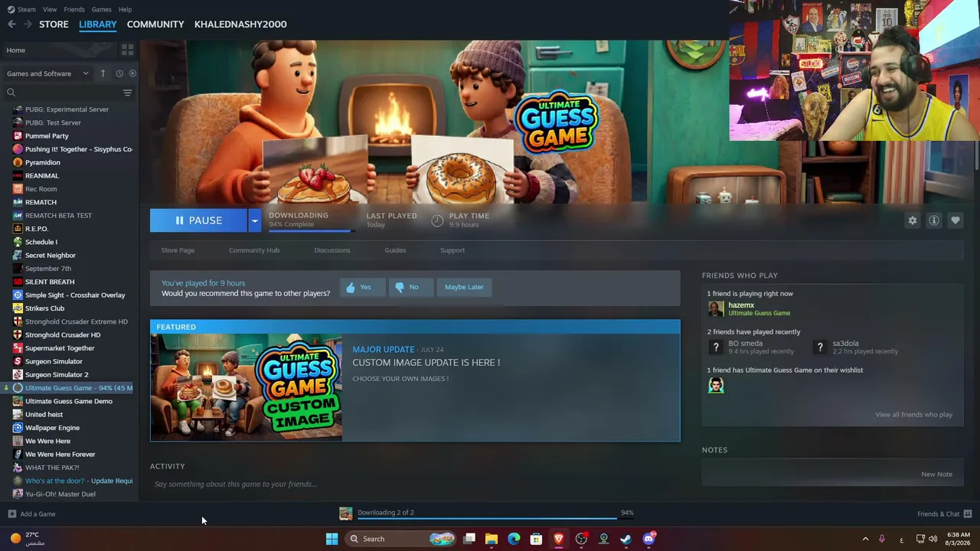Open wishlist friend's avatar

(716, 385)
